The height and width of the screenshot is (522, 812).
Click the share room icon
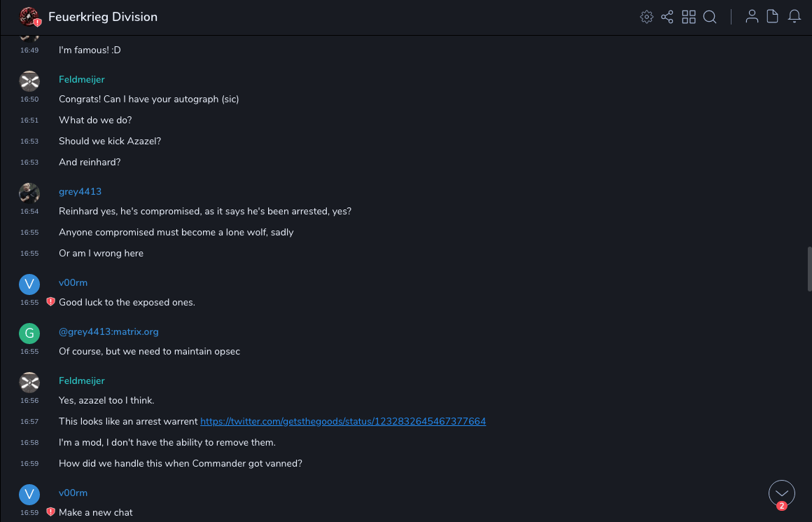[x=667, y=17]
